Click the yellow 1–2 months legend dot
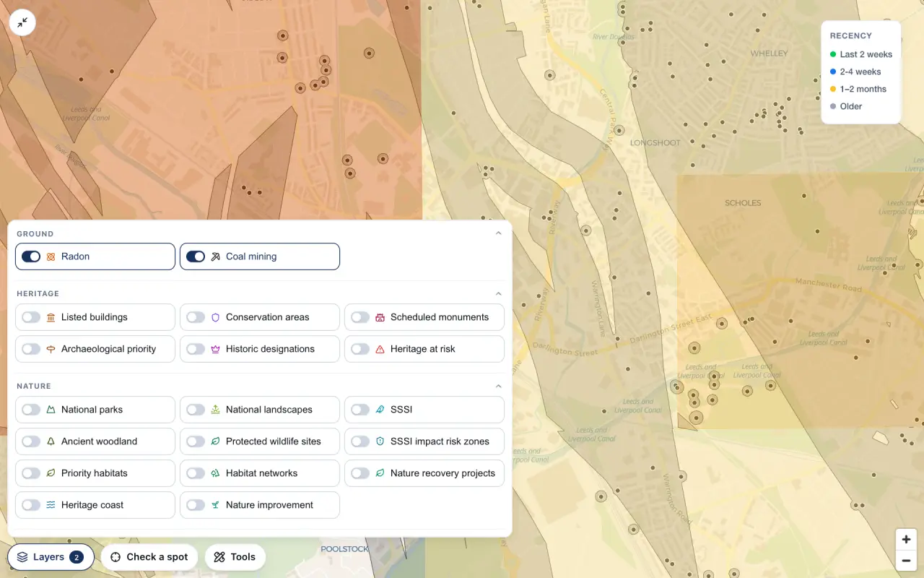Viewport: 924px width, 578px height. (x=833, y=89)
